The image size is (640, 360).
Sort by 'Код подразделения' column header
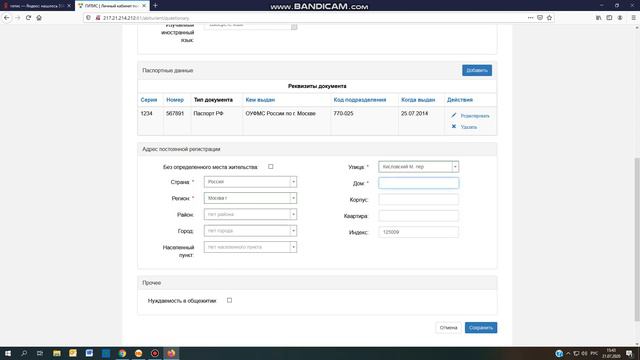tap(360, 100)
